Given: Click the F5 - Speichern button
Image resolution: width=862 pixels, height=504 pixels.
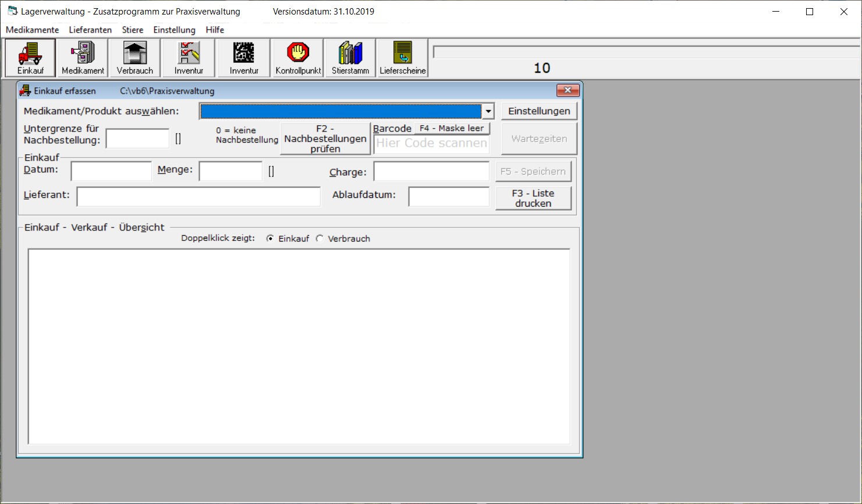Looking at the screenshot, I should (x=533, y=171).
